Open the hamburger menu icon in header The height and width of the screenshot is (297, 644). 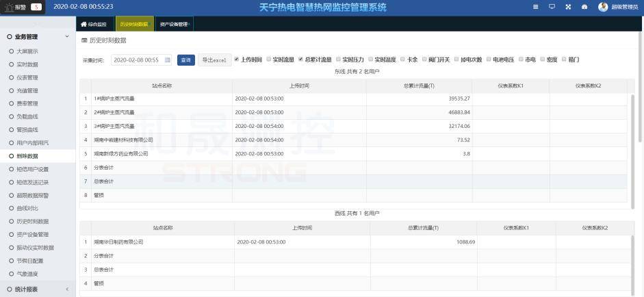click(536, 7)
